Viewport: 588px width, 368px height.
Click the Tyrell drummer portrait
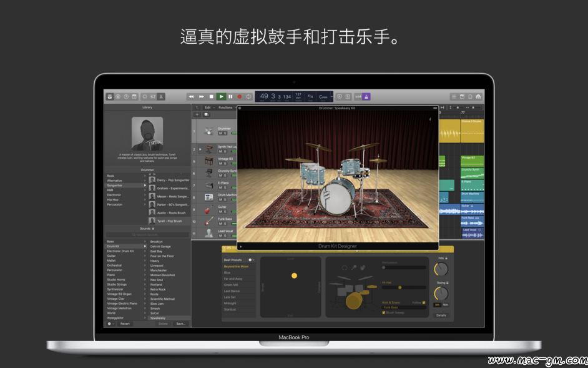[x=147, y=134]
